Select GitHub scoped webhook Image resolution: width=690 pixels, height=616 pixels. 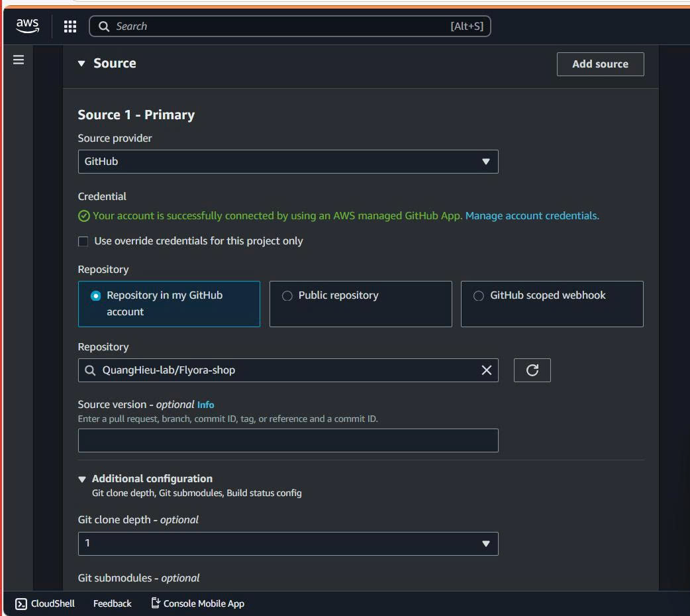click(x=479, y=296)
